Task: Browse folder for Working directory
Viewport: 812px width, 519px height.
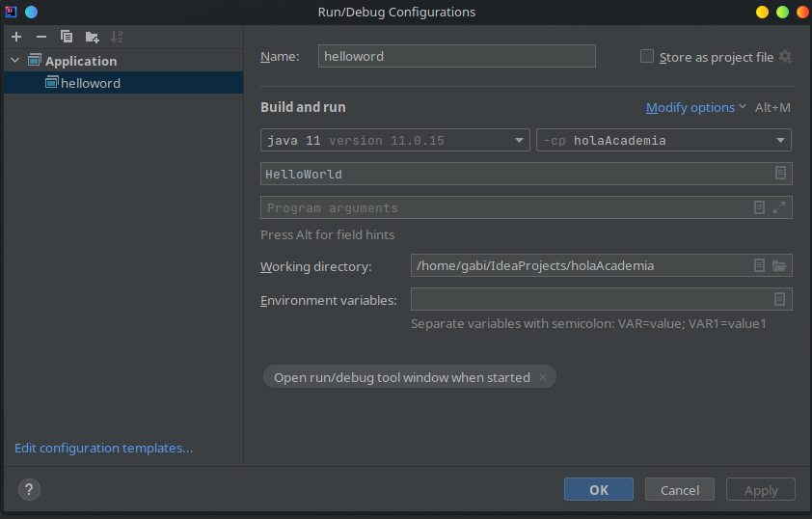Action: 779,265
